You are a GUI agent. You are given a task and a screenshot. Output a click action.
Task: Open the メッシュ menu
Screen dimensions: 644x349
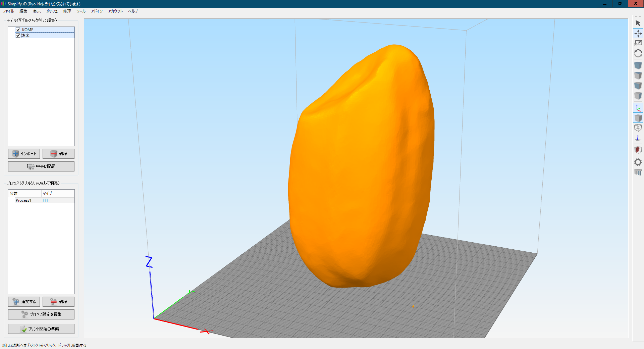(52, 11)
